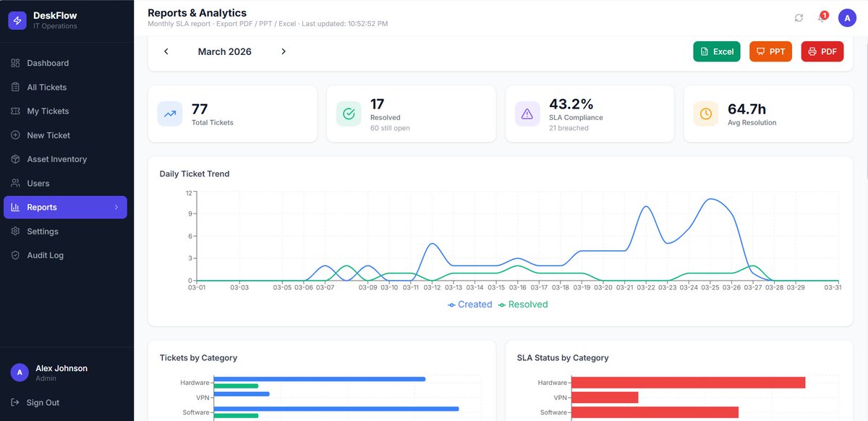Open the Users page
The width and height of the screenshot is (868, 421).
pyautogui.click(x=65, y=183)
